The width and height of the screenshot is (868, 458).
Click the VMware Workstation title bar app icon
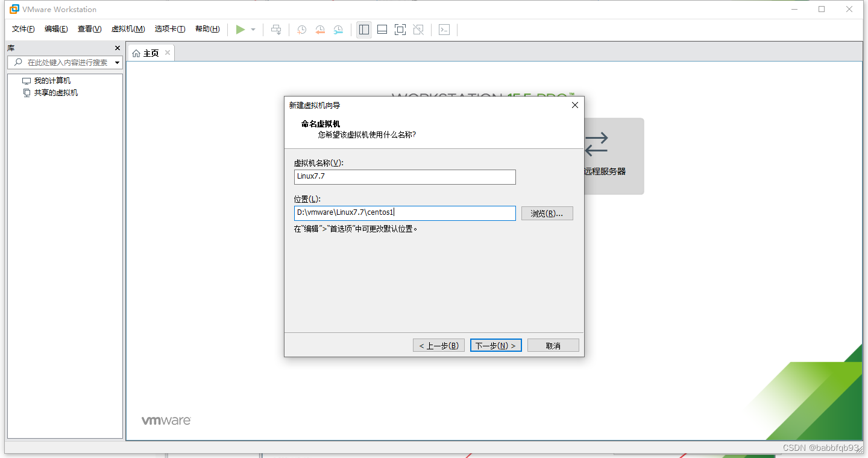click(x=14, y=9)
